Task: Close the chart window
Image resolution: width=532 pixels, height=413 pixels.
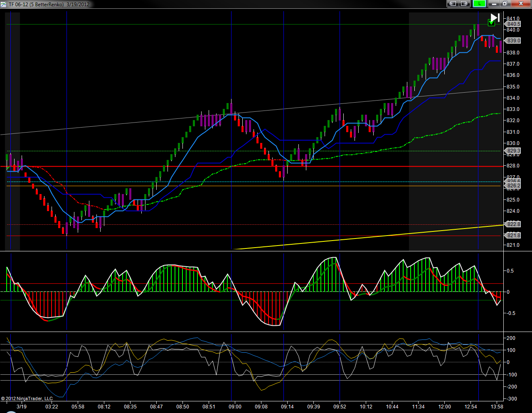Action: tap(520, 4)
